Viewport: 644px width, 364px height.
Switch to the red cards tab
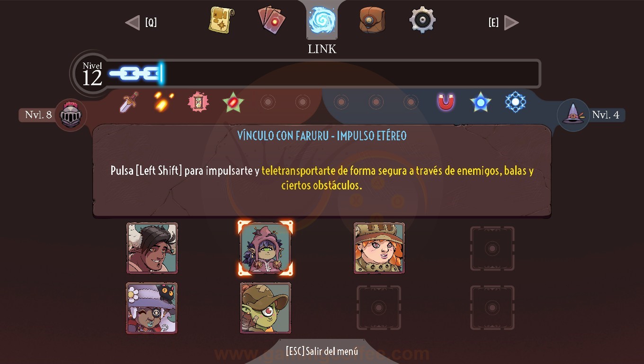(272, 20)
